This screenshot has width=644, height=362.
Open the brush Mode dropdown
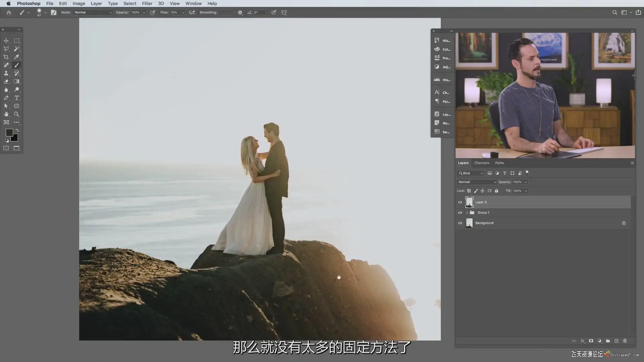93,12
